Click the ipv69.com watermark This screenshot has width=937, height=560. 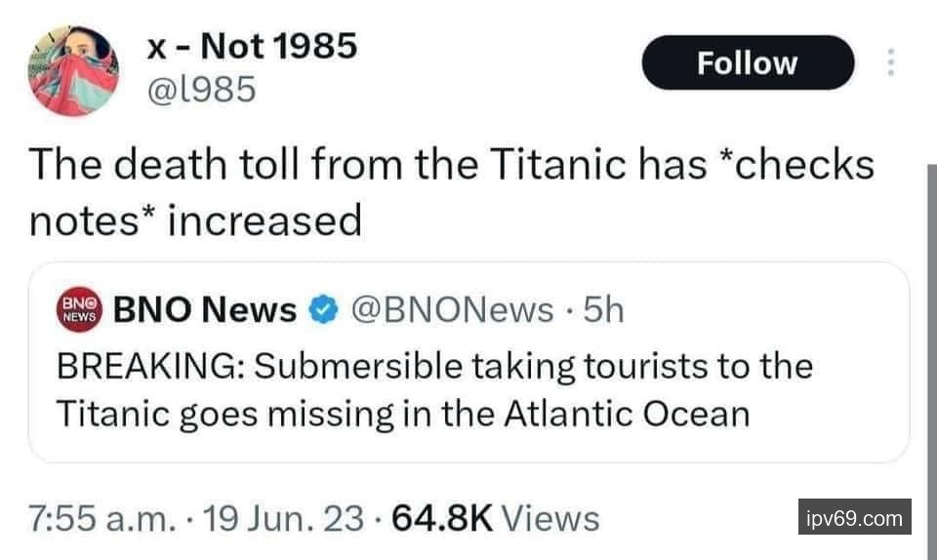[854, 518]
